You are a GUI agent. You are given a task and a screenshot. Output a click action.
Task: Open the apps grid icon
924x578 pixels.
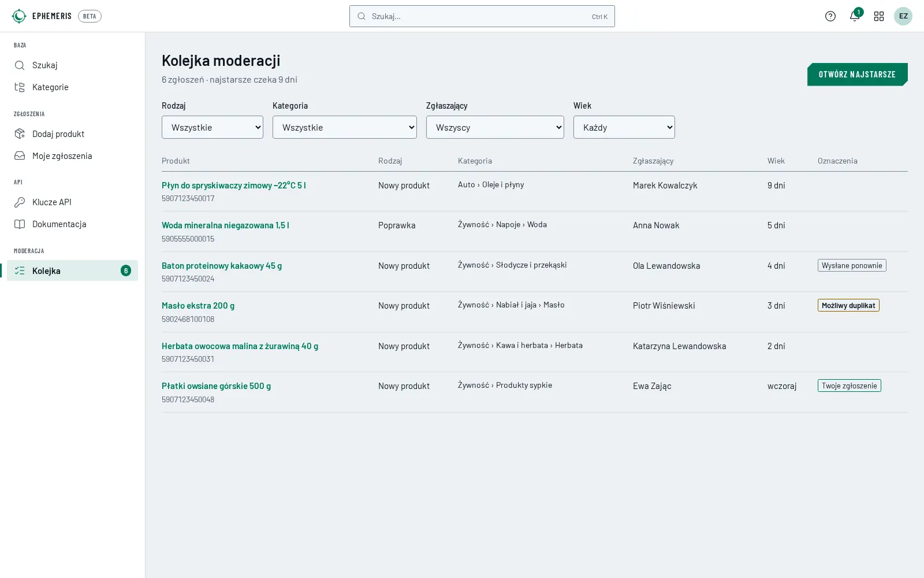(x=879, y=16)
